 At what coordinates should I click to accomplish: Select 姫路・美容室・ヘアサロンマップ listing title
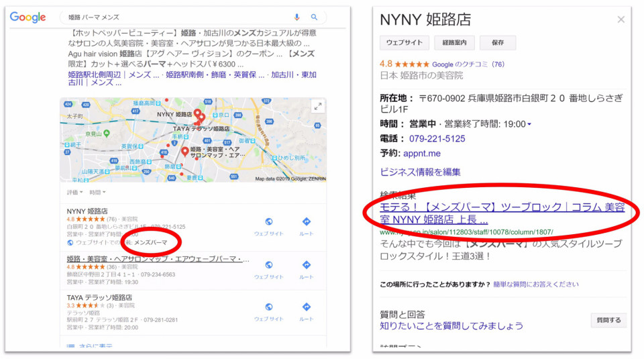click(x=158, y=259)
